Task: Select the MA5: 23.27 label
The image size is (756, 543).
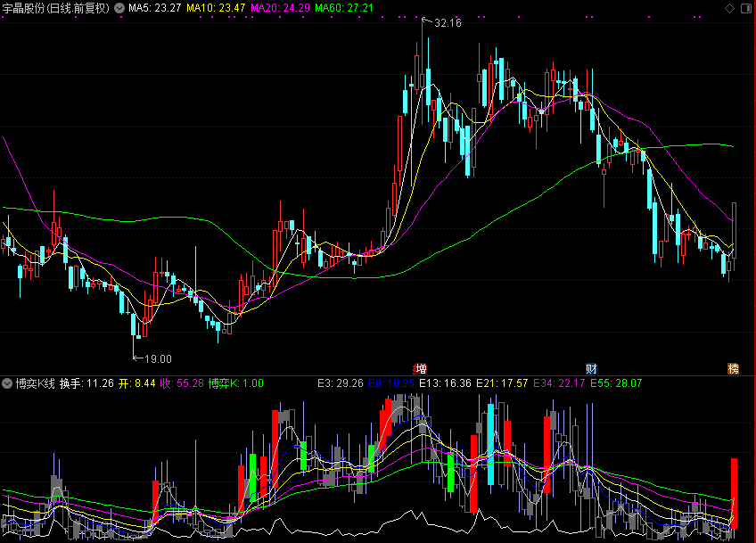Action: pos(155,8)
